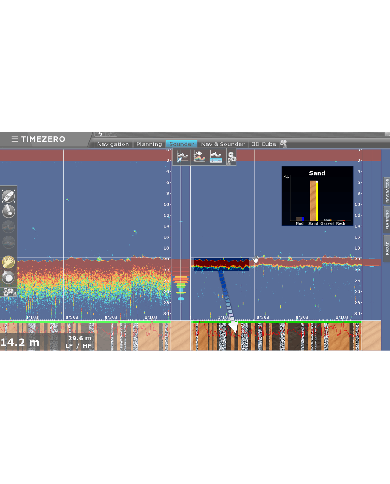
Task: Open the middle vertical side tab on right edge
Action: tap(387, 219)
